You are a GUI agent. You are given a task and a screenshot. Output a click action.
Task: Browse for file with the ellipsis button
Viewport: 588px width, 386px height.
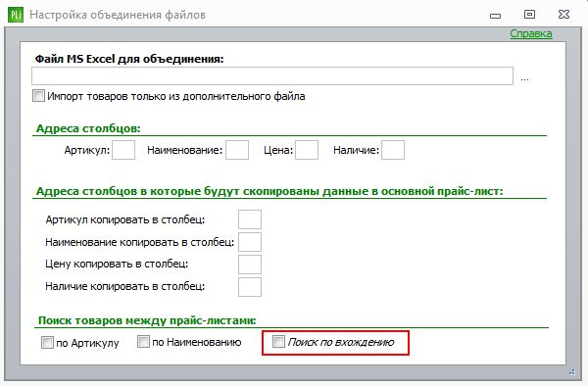(524, 78)
